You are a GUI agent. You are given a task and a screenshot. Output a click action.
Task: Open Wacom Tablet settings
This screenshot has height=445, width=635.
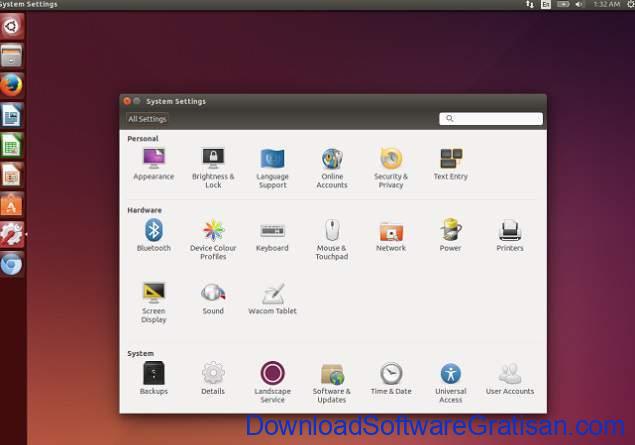point(273,298)
